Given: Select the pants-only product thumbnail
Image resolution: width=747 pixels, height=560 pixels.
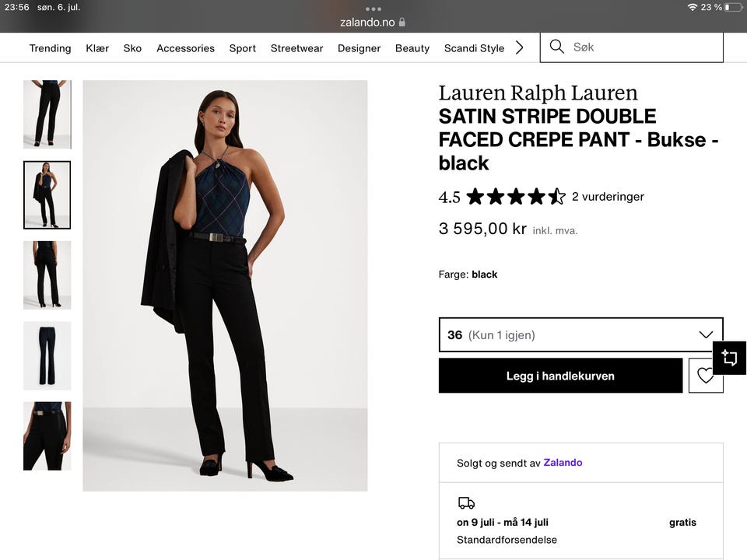Looking at the screenshot, I should (47, 355).
